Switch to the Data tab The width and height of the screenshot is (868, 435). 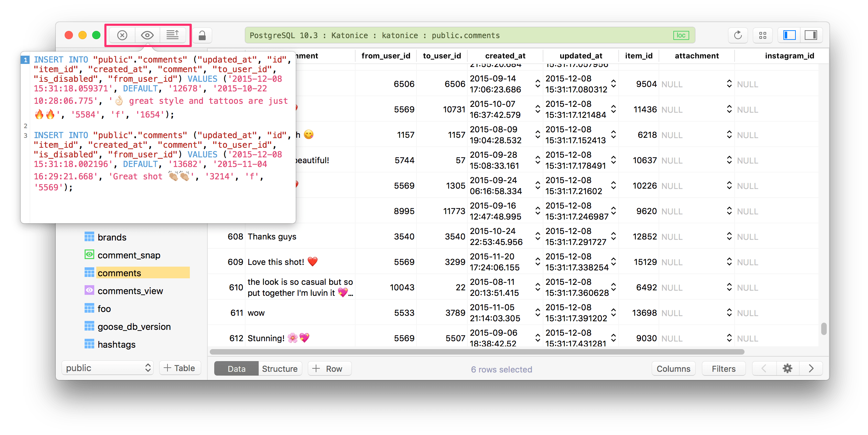click(236, 369)
